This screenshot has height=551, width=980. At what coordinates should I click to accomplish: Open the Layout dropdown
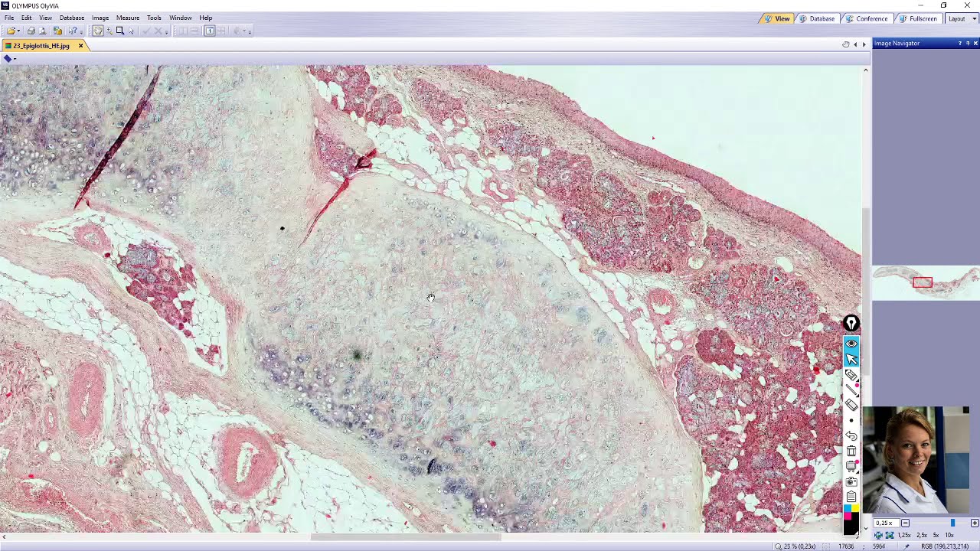[960, 18]
